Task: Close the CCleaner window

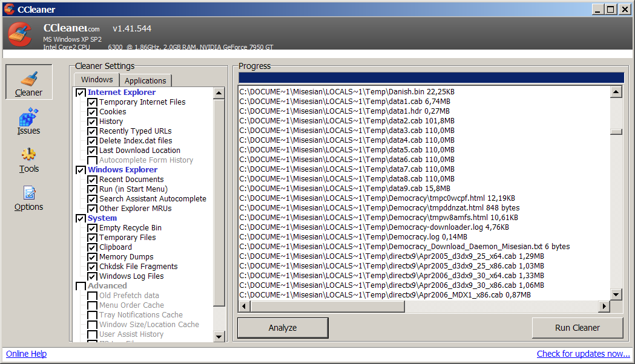Action: coord(625,9)
